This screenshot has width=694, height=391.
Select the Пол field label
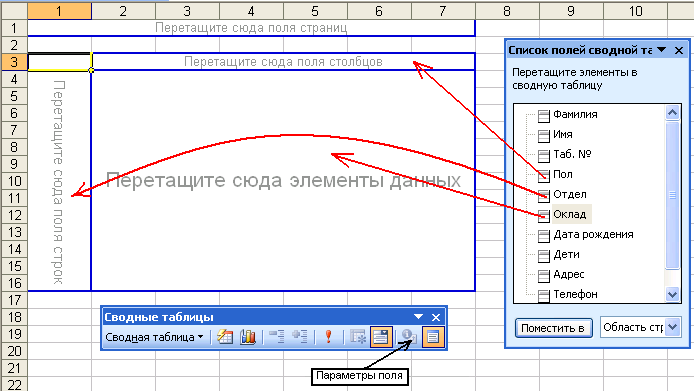pyautogui.click(x=563, y=174)
